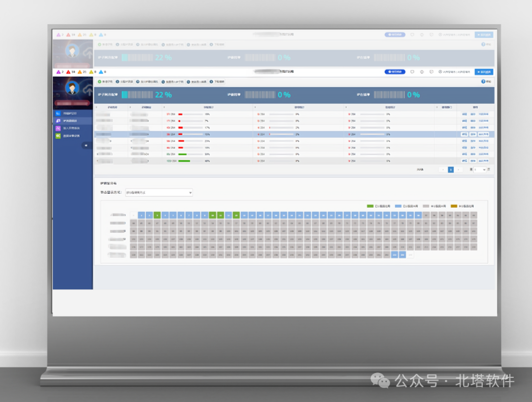Click the light blue rectangular button in sharp header
The width and height of the screenshot is (532, 402).
(x=484, y=72)
